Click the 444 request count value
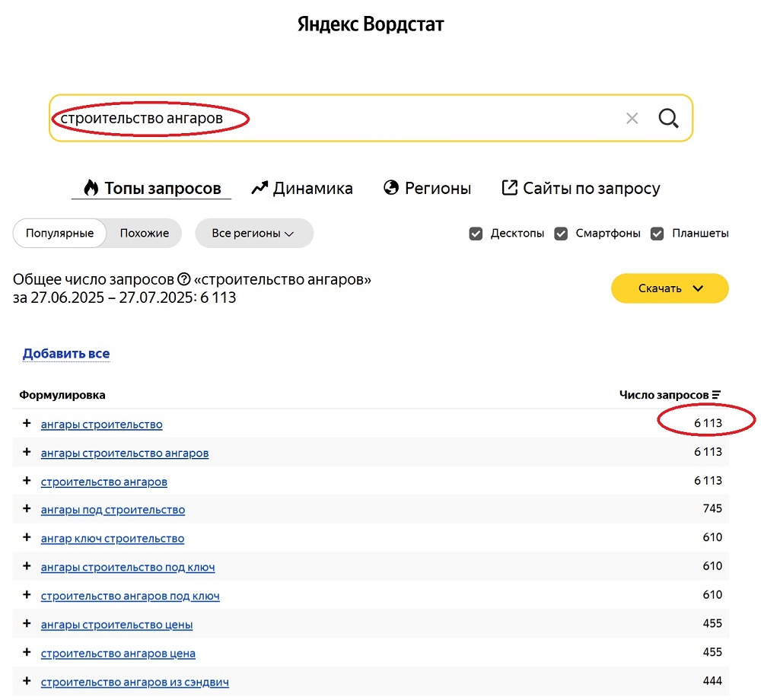761x700 pixels. click(x=712, y=680)
